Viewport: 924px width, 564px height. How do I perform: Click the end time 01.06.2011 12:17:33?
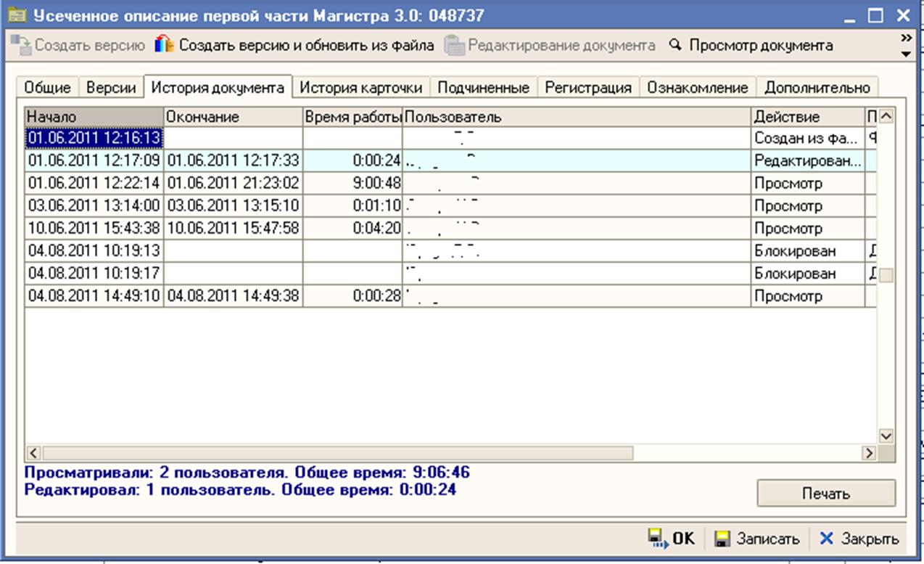(x=233, y=160)
